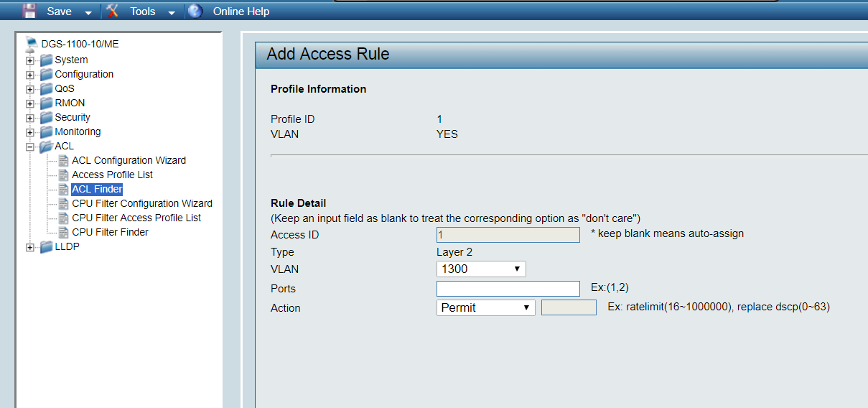
Task: Open the Action Permit dropdown
Action: pos(485,307)
